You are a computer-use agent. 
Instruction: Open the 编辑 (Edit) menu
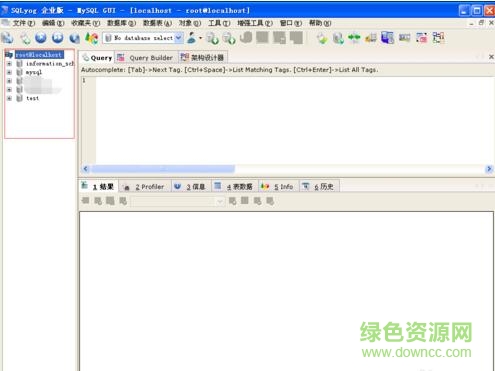click(x=53, y=23)
